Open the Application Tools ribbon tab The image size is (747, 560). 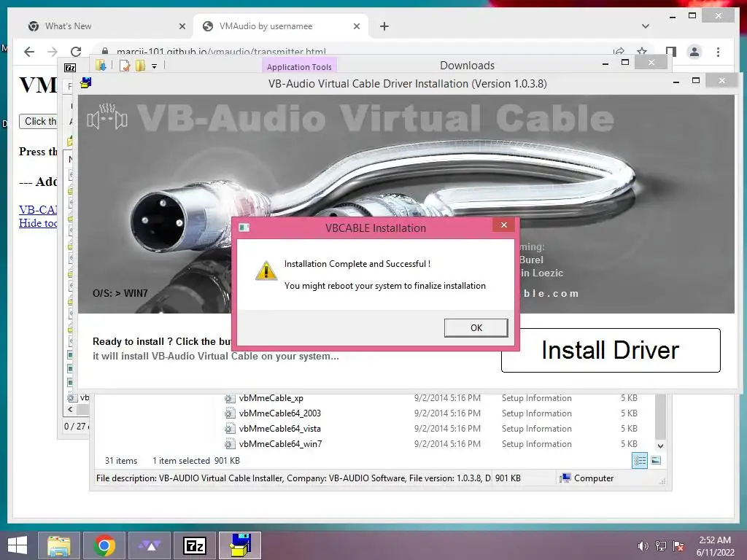click(x=299, y=66)
